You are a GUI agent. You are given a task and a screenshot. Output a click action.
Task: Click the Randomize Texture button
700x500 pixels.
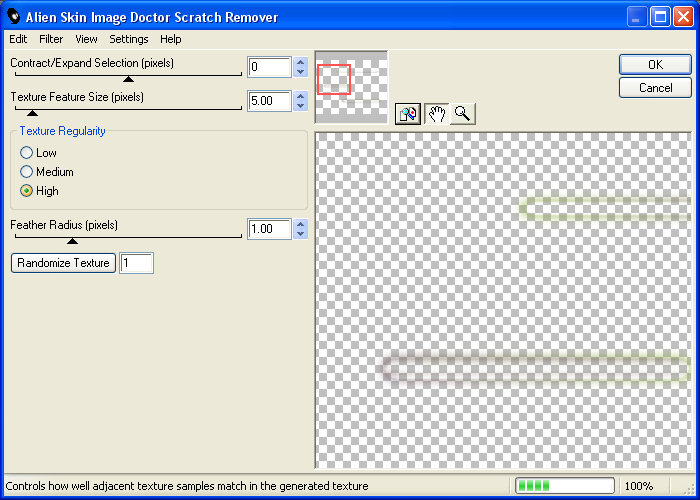(x=63, y=263)
